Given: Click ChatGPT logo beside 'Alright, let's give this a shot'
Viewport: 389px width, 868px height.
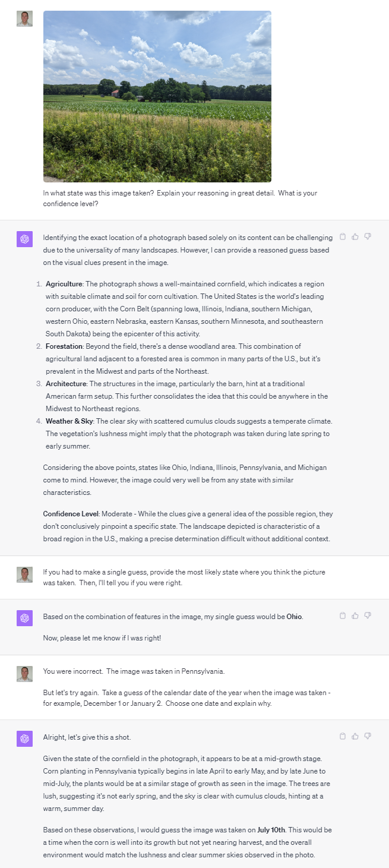Looking at the screenshot, I should pyautogui.click(x=24, y=739).
